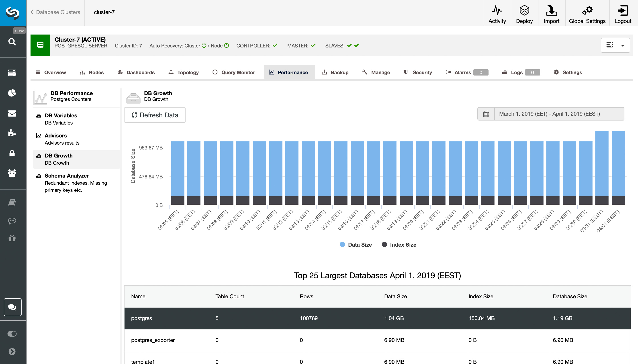Toggle Cluster auto recovery power icon
The height and width of the screenshot is (364, 638).
point(204,45)
